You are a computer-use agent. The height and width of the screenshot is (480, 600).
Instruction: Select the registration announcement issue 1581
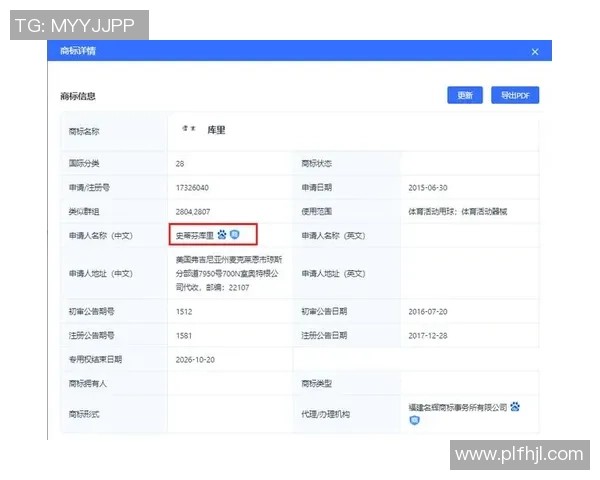184,336
